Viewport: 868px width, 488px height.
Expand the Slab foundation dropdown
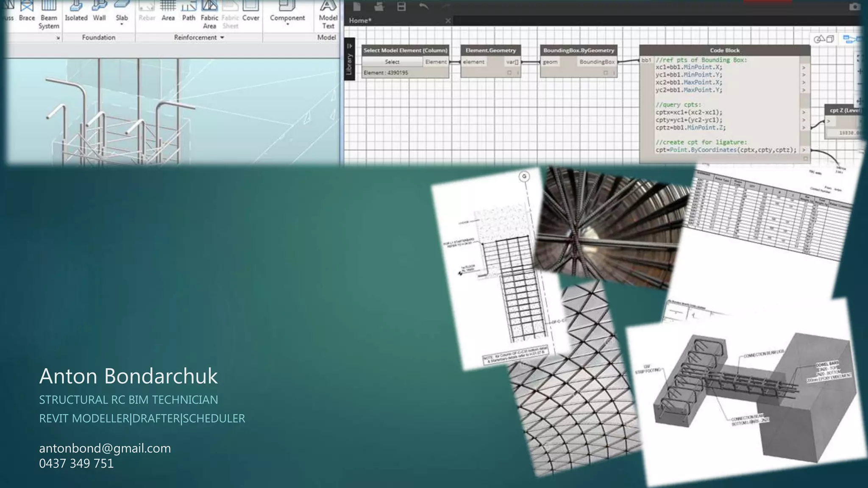(122, 24)
